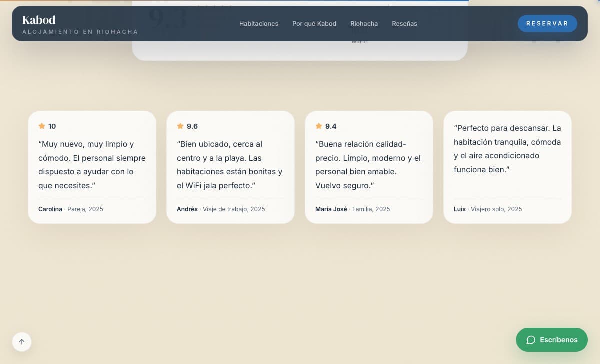Click the Kabod logo in the header
The image size is (600, 364).
39,20
